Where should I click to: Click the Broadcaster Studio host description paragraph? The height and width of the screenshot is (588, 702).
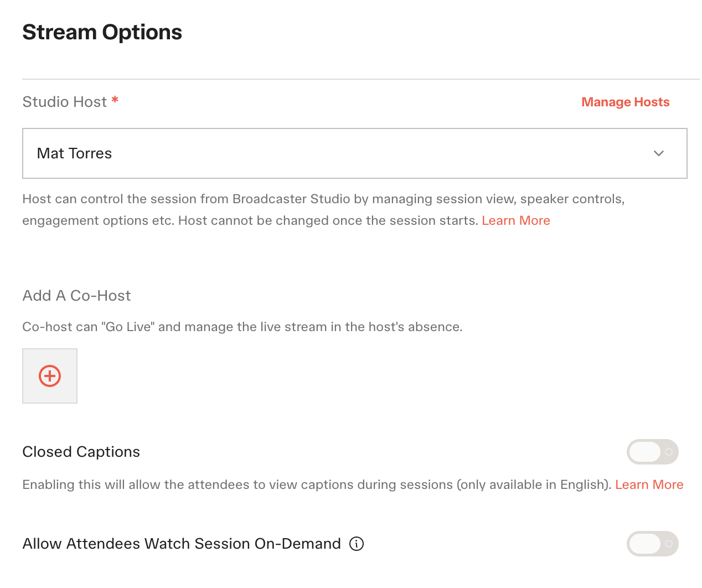[x=324, y=210]
